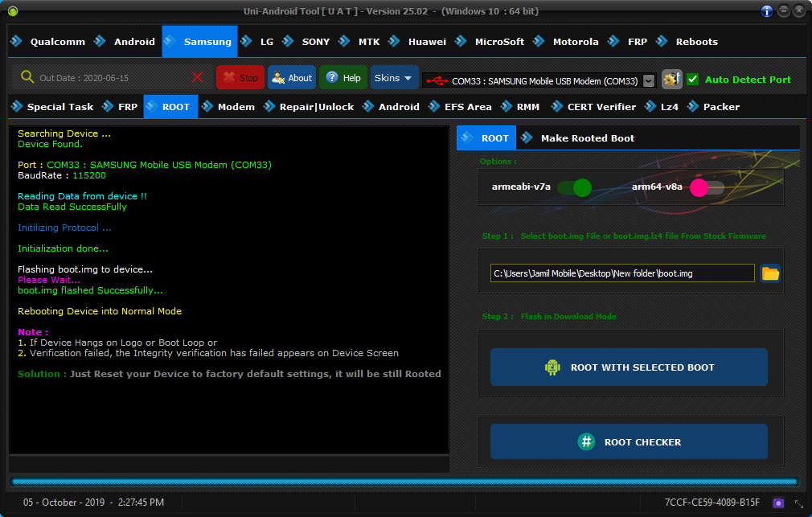Click the 'Data Read SuccessFully' log line
The height and width of the screenshot is (517, 812).
pyautogui.click(x=72, y=207)
